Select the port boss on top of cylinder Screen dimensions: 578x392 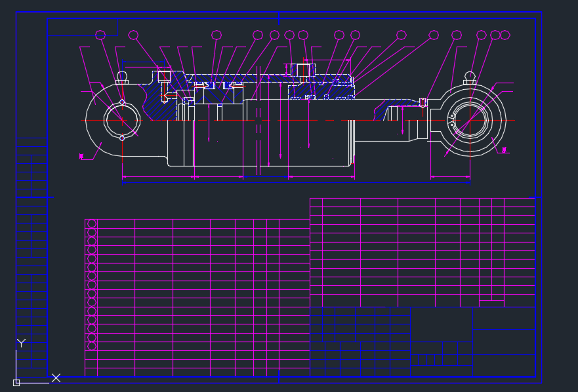pyautogui.click(x=303, y=69)
